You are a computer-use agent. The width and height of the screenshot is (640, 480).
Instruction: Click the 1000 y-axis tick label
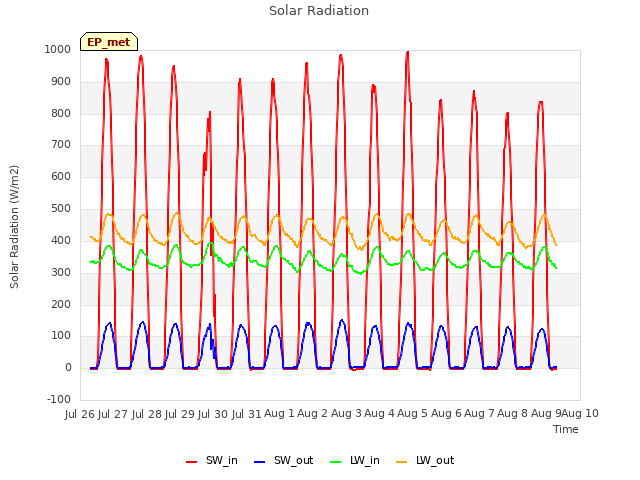58,50
